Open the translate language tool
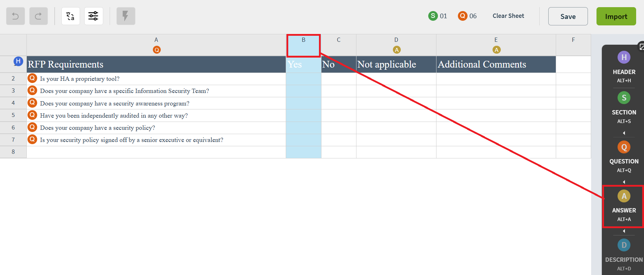 (x=71, y=16)
